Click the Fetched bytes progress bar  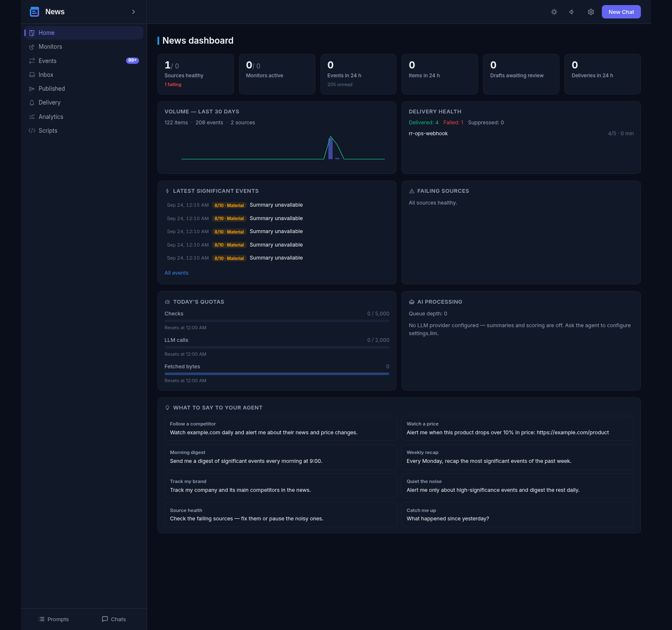[x=277, y=374]
